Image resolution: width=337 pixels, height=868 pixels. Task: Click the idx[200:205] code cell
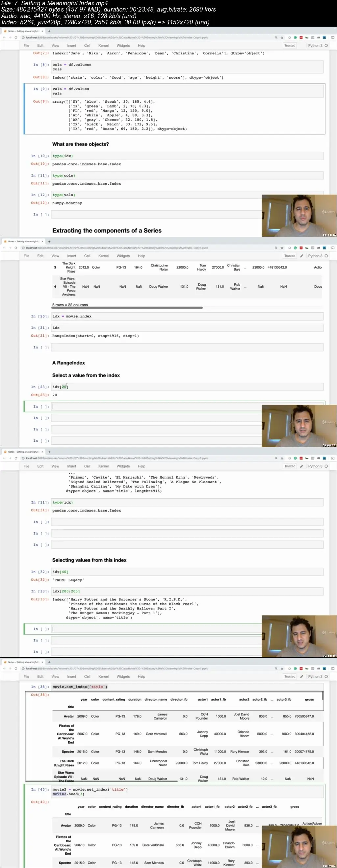(187, 591)
